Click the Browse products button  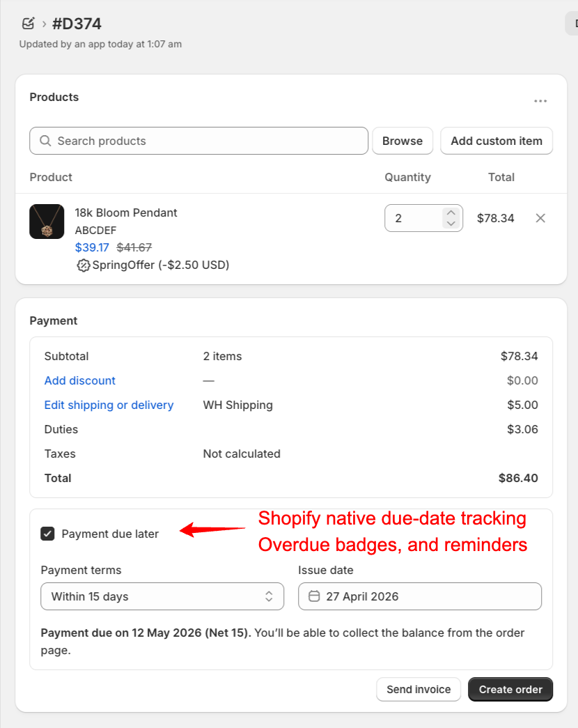(x=403, y=141)
